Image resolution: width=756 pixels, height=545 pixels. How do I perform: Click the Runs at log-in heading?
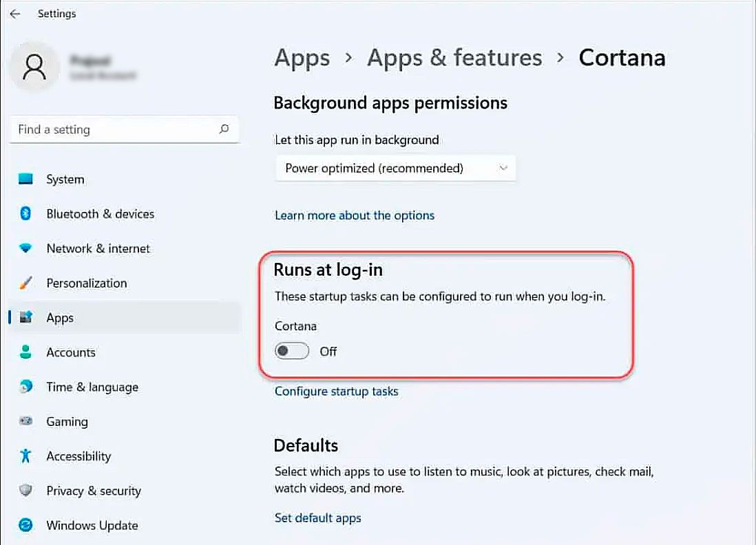(x=328, y=270)
